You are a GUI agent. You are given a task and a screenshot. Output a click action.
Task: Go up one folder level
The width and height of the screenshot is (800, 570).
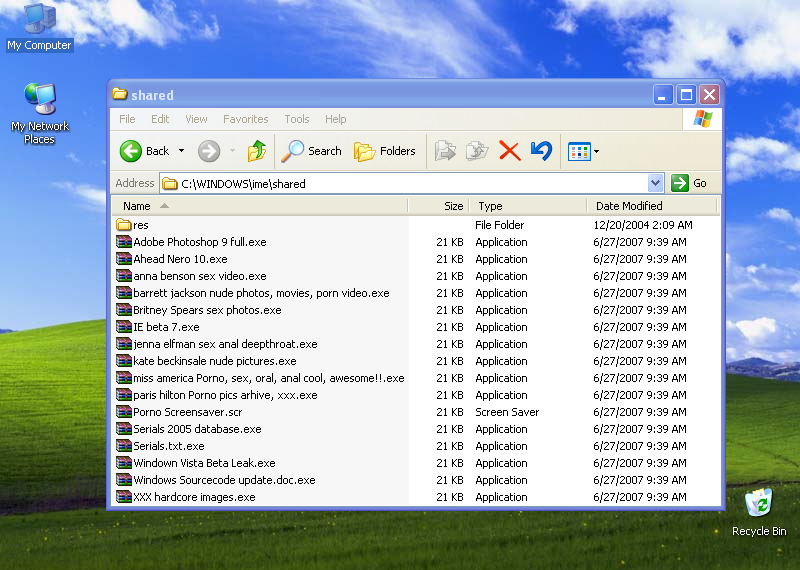(x=257, y=151)
